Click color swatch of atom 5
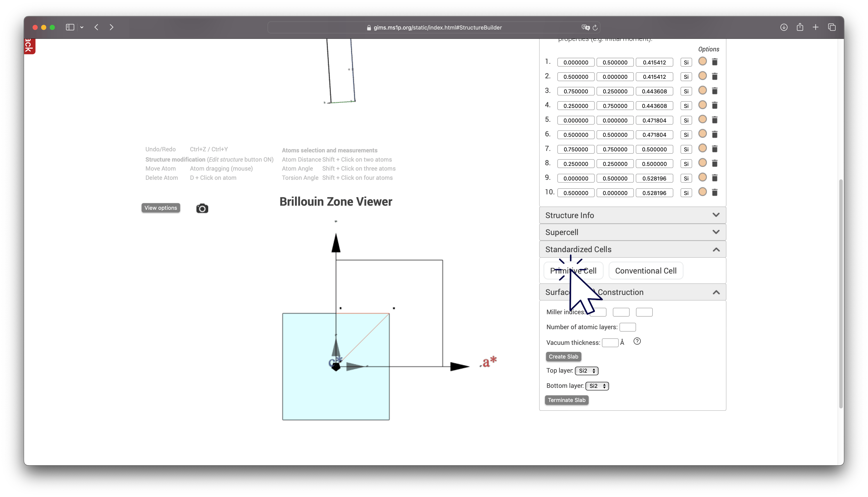Screen dimensions: 868x497 702,119
